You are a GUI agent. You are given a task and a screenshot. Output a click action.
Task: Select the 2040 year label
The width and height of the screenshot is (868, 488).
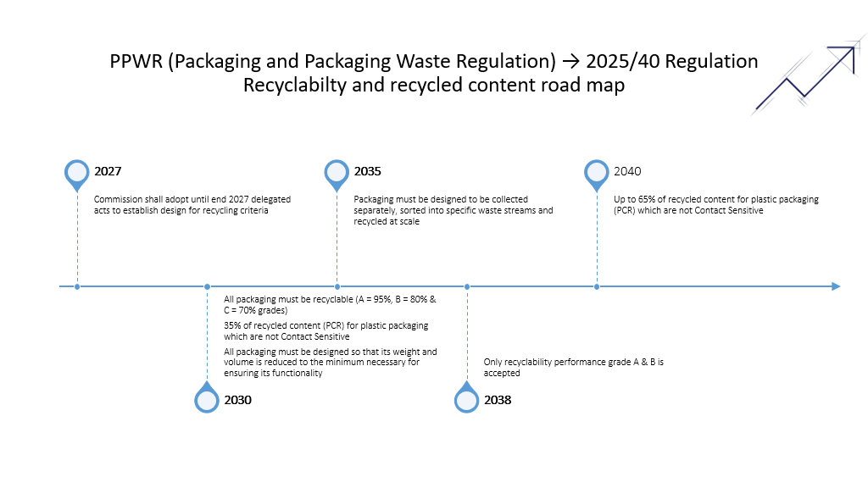click(x=628, y=171)
